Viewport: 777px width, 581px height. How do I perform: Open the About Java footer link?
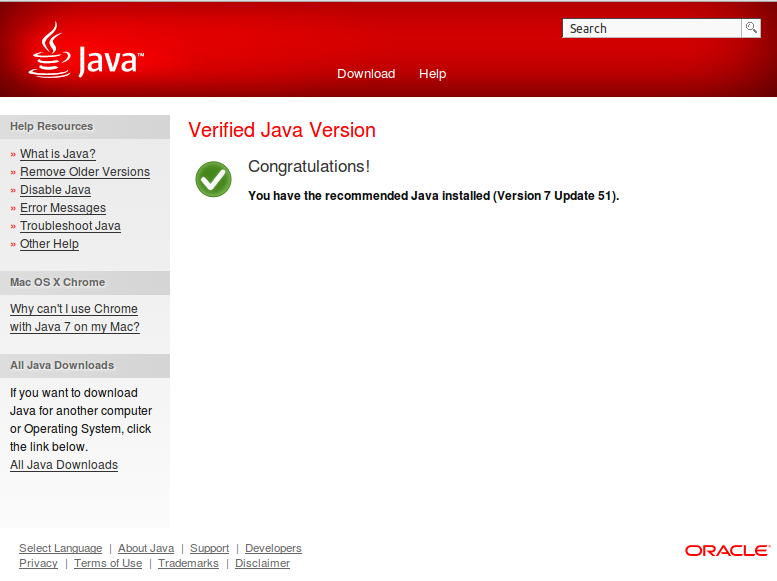click(146, 548)
